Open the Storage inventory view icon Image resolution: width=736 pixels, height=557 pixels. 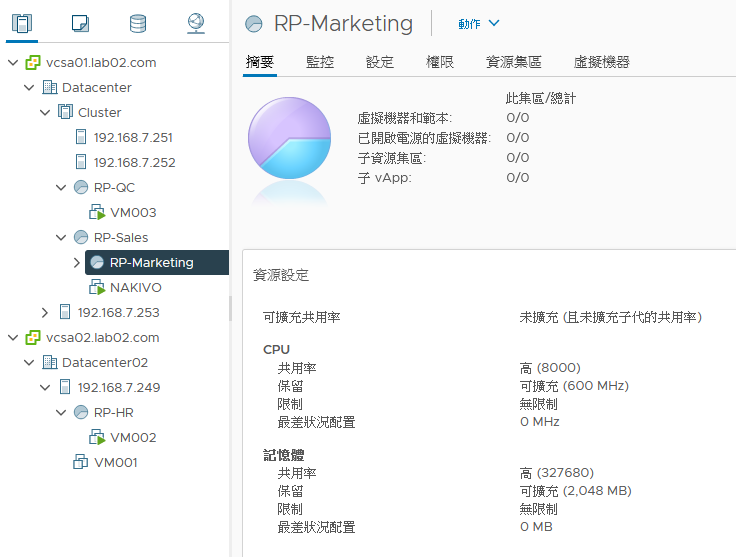click(138, 23)
